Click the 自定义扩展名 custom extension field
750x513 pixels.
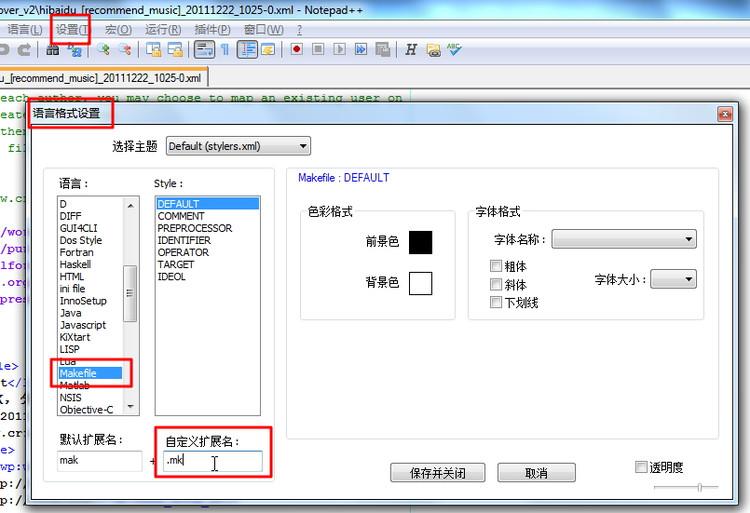(x=212, y=461)
